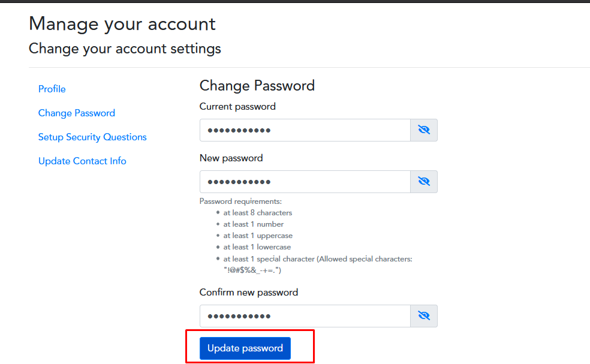Select the crossed-out eye icon in the first field
The width and height of the screenshot is (590, 364).
click(x=424, y=130)
